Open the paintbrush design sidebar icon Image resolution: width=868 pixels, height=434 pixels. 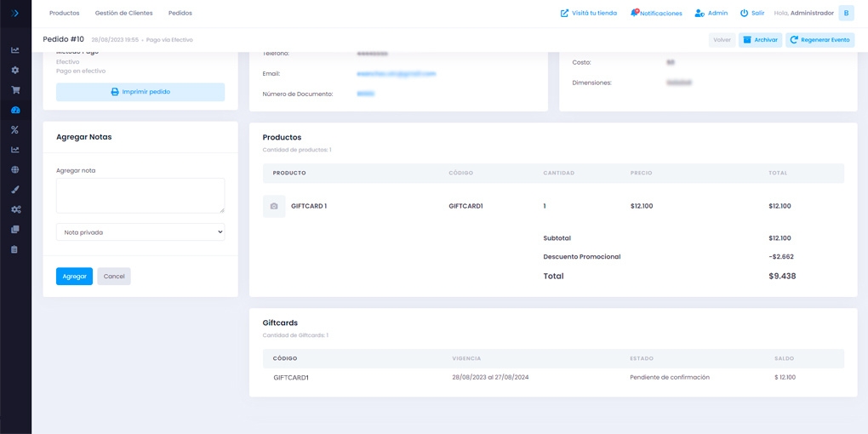(x=15, y=190)
